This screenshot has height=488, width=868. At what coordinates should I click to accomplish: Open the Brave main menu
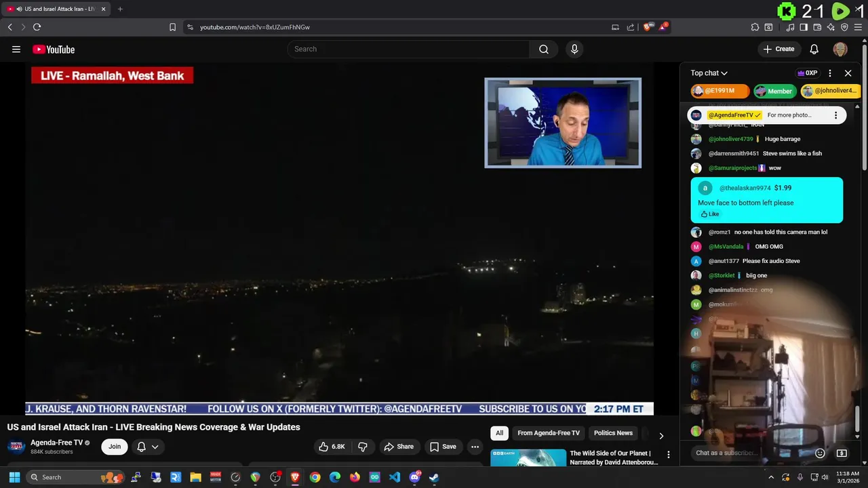pyautogui.click(x=858, y=27)
